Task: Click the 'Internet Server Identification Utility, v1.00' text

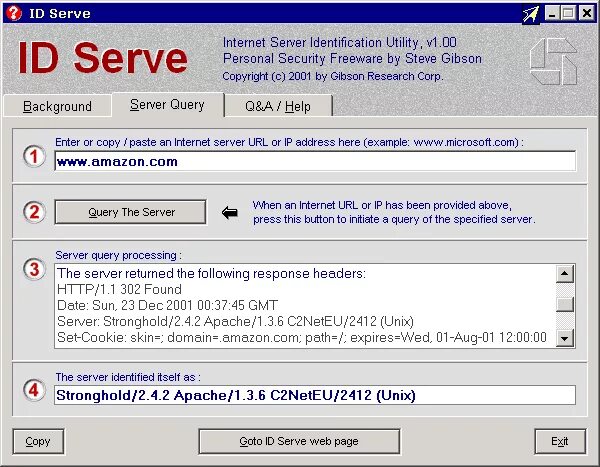Action: [339, 42]
